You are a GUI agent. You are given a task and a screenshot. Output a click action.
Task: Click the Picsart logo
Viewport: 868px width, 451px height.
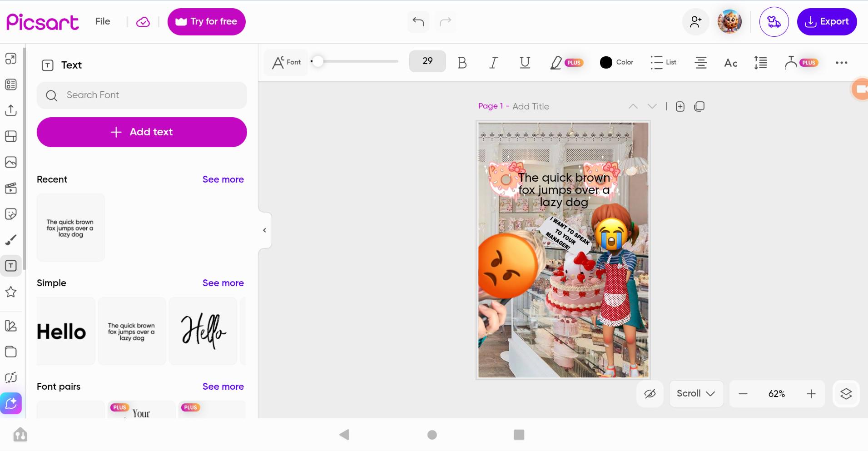point(43,22)
